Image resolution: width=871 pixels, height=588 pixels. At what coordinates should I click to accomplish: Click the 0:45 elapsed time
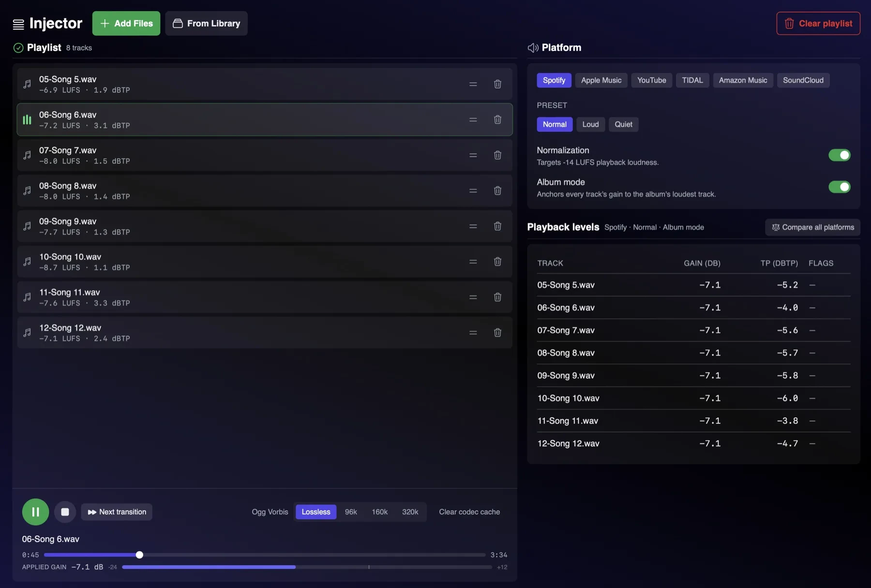click(x=30, y=555)
